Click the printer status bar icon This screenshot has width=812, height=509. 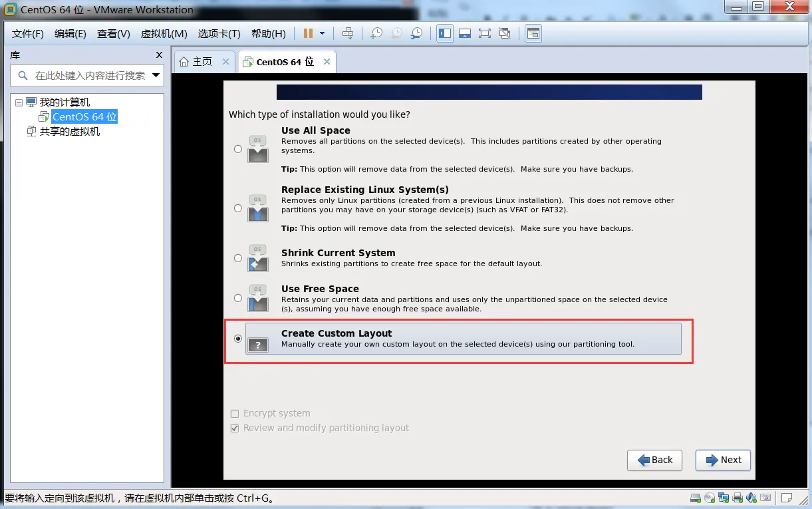pyautogui.click(x=738, y=498)
